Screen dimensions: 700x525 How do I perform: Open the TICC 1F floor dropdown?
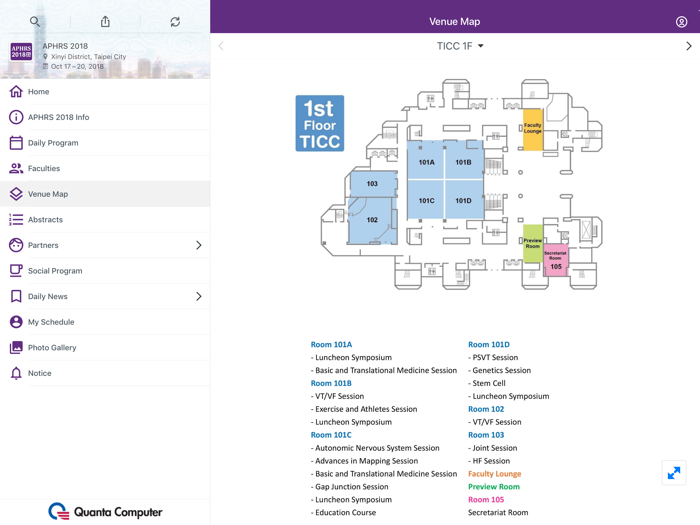(460, 46)
